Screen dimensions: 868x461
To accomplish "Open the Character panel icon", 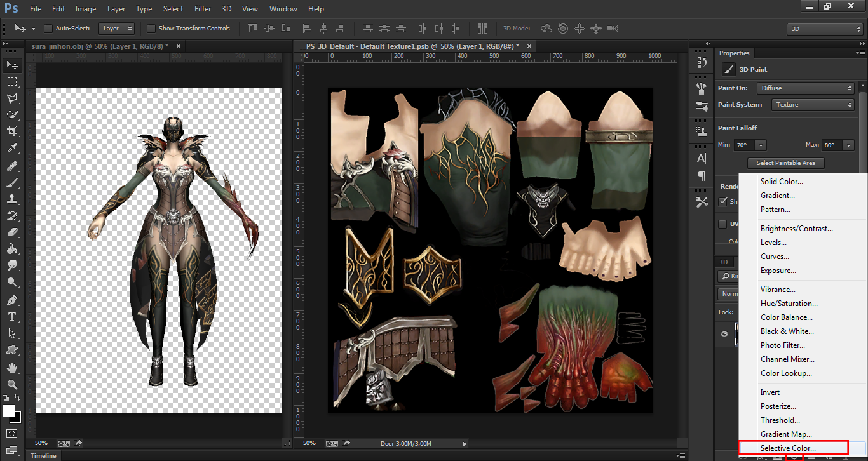I will (x=702, y=158).
